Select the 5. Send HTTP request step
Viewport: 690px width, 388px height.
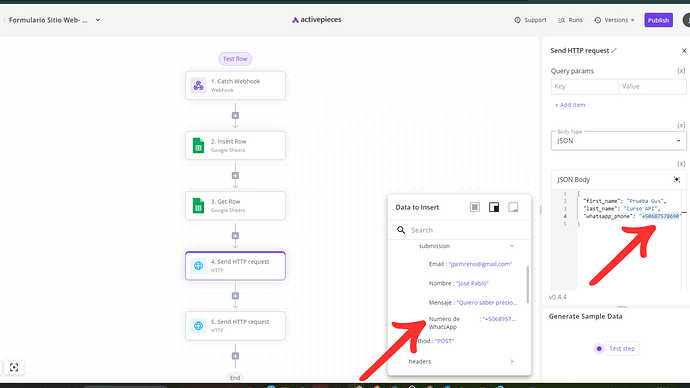click(x=235, y=326)
